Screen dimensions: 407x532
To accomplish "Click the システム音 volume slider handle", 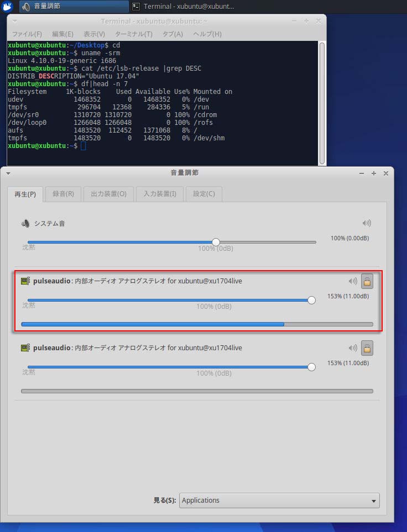I will [216, 243].
